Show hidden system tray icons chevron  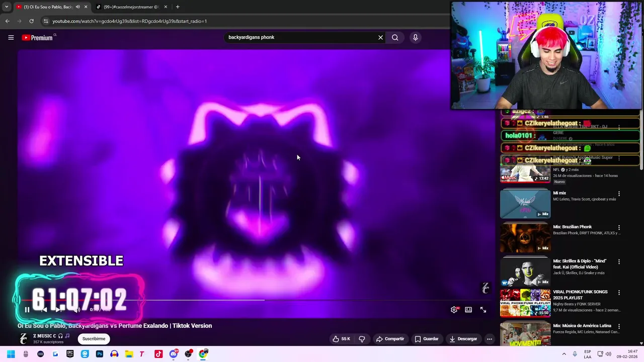coord(563,354)
